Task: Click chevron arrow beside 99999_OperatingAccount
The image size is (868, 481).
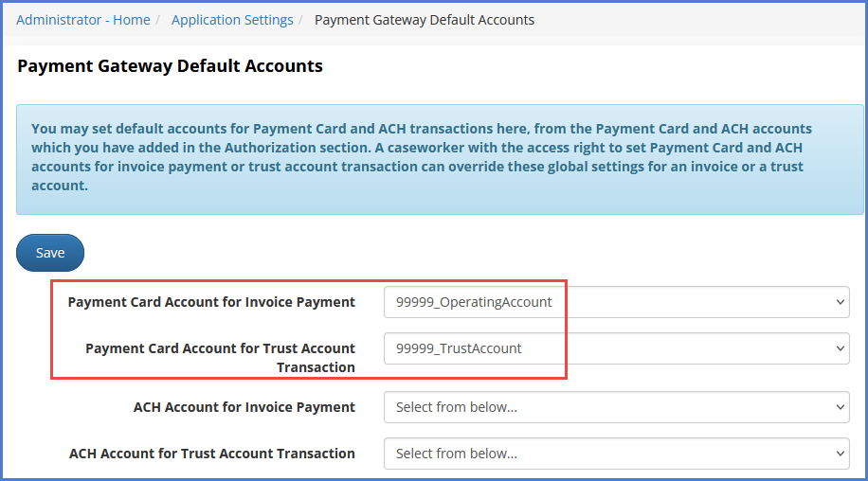Action: (840, 302)
